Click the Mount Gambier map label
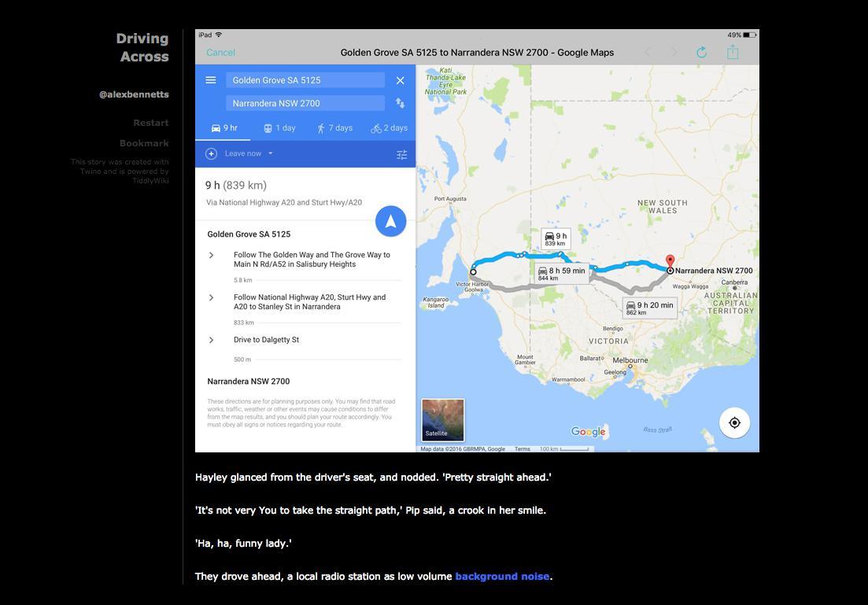The height and width of the screenshot is (605, 868). point(525,360)
